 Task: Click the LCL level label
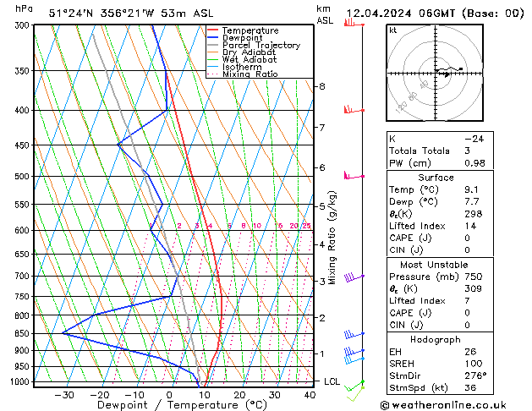332,381
